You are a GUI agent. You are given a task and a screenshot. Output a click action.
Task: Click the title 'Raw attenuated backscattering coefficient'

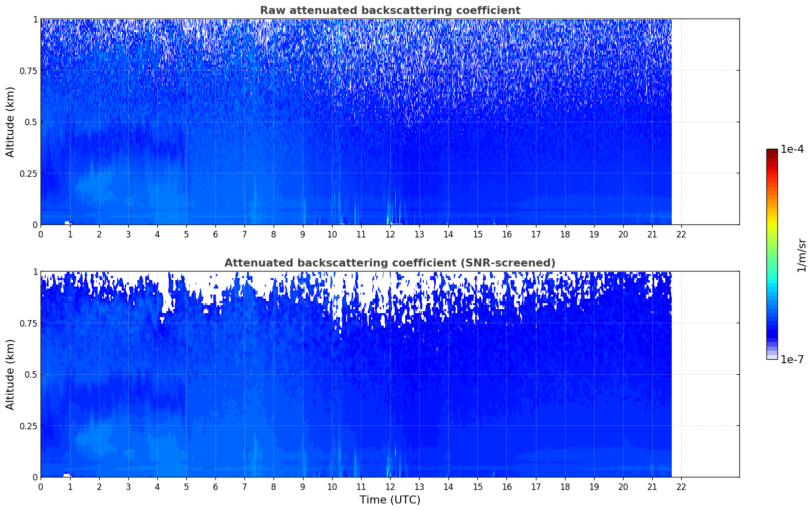(390, 11)
